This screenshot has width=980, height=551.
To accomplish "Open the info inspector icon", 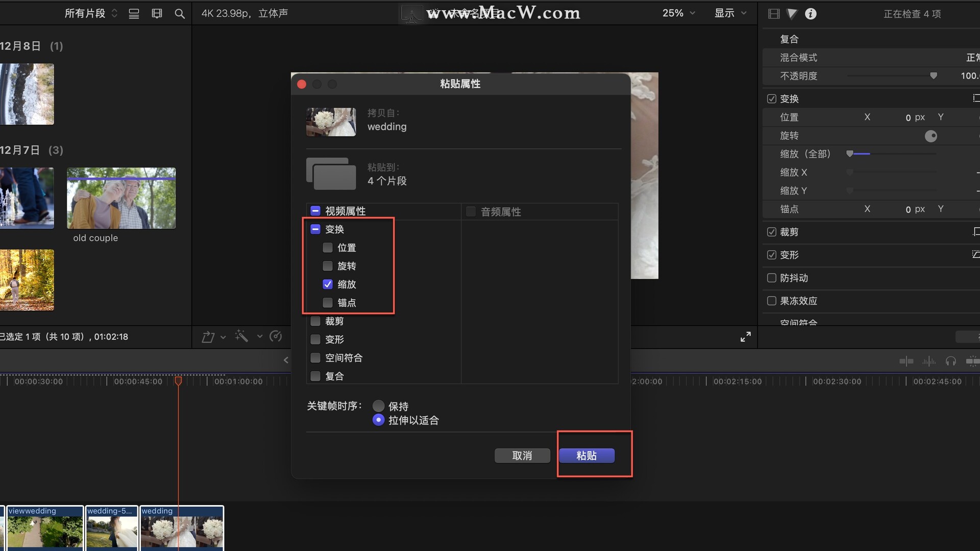I will [x=811, y=14].
